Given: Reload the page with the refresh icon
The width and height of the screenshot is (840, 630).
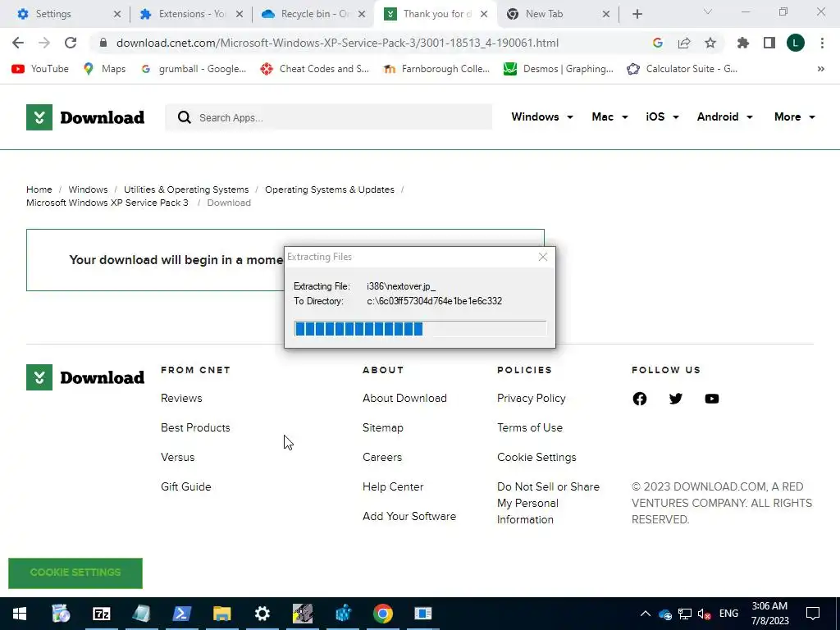Looking at the screenshot, I should [71, 43].
